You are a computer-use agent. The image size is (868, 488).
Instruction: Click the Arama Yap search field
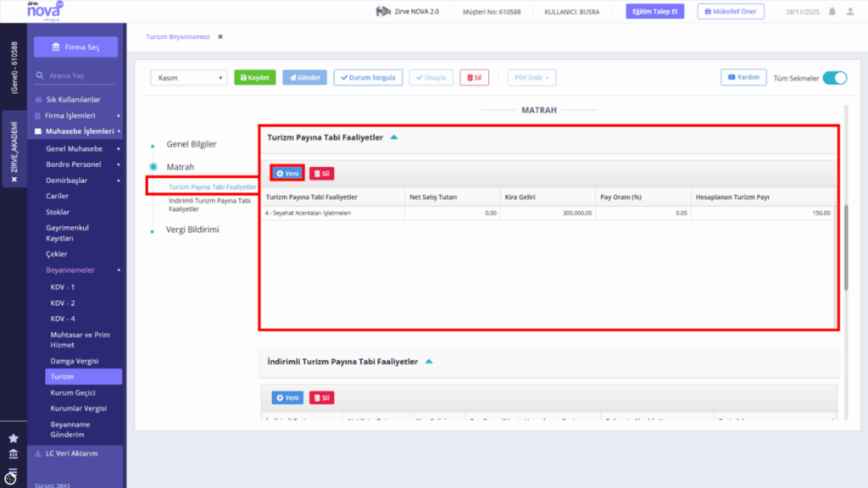point(75,75)
